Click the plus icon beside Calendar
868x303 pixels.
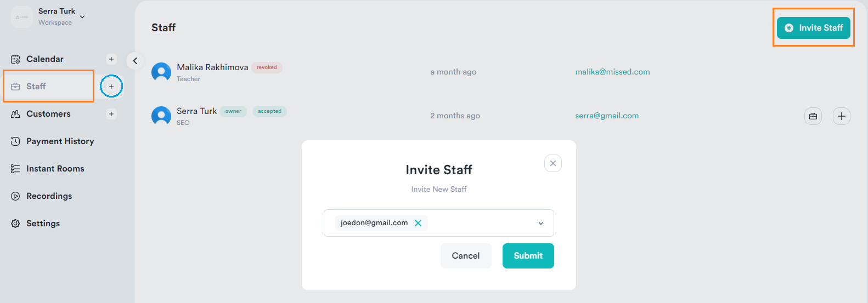coord(111,59)
